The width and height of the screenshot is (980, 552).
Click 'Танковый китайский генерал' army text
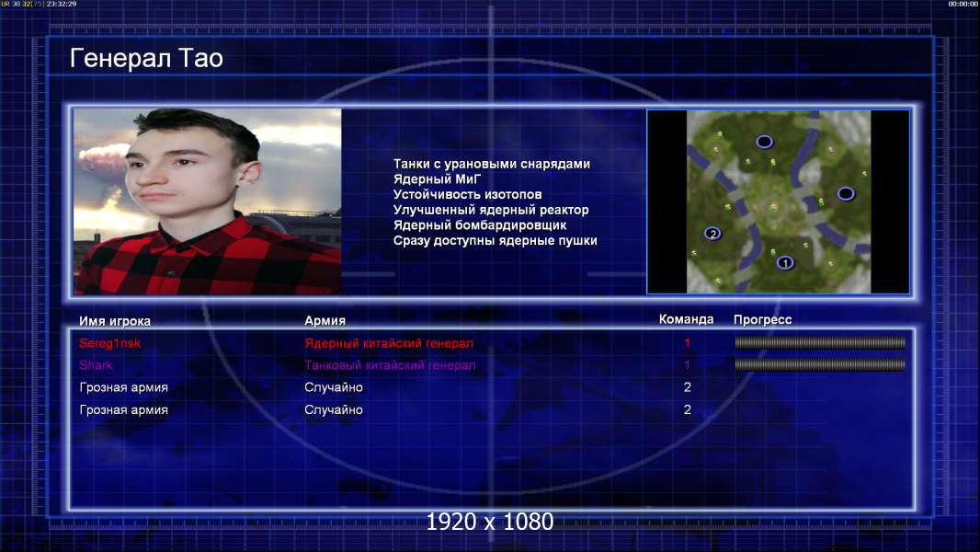390,365
